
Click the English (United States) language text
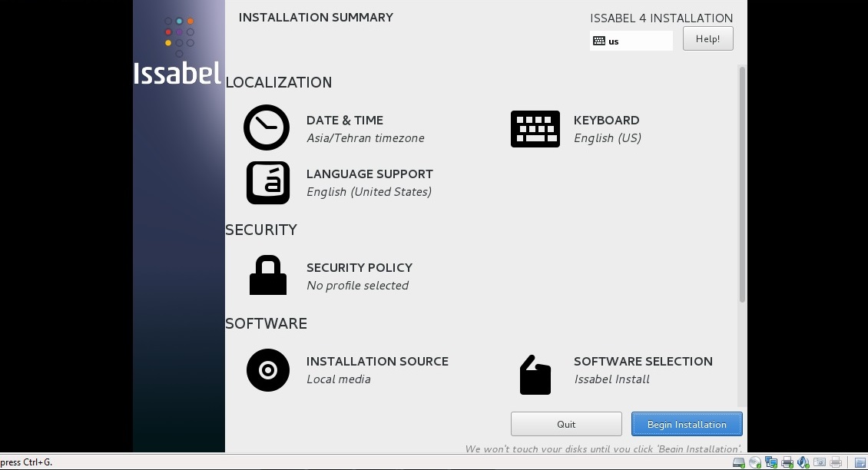369,191
